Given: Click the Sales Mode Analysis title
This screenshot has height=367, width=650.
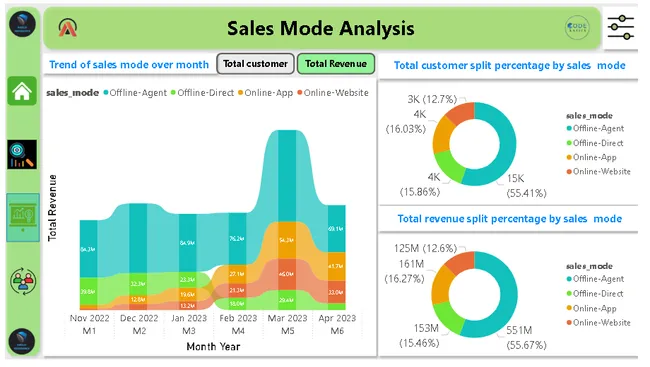Looking at the screenshot, I should point(320,29).
